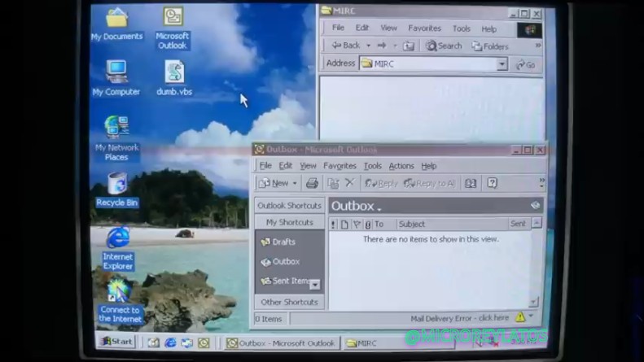Click Forward arrow in MIRC window

point(382,46)
